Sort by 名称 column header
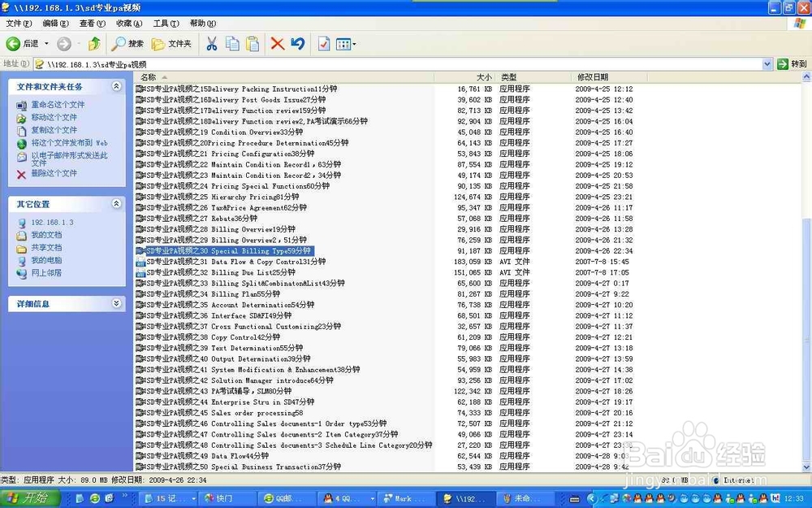Viewport: 812px width, 508px height. coord(283,77)
